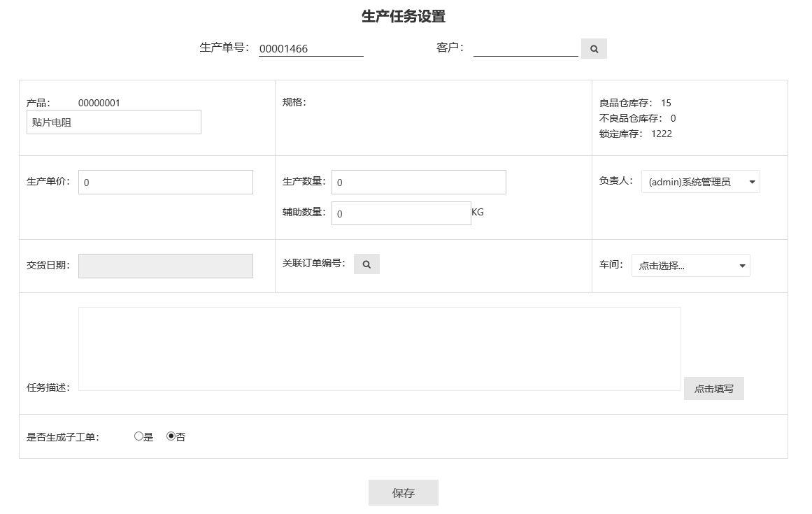
Task: Open the 交货日期 date field
Action: click(x=165, y=266)
